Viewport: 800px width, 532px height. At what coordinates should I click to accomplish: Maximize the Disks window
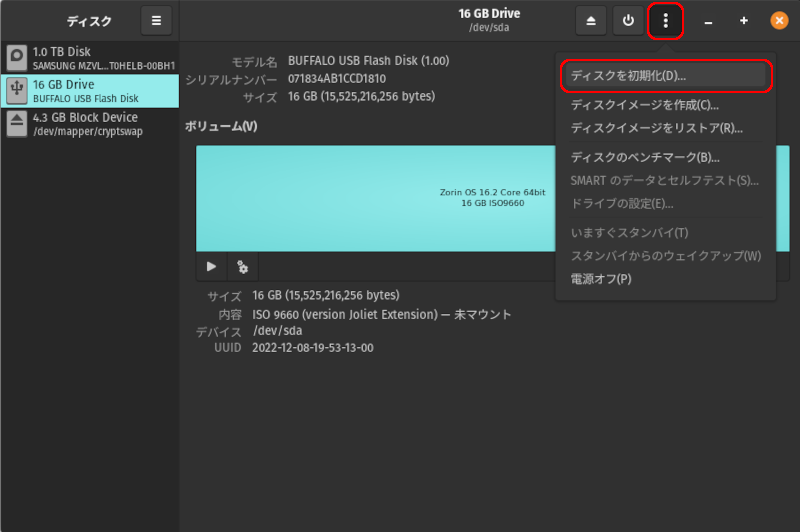(744, 21)
